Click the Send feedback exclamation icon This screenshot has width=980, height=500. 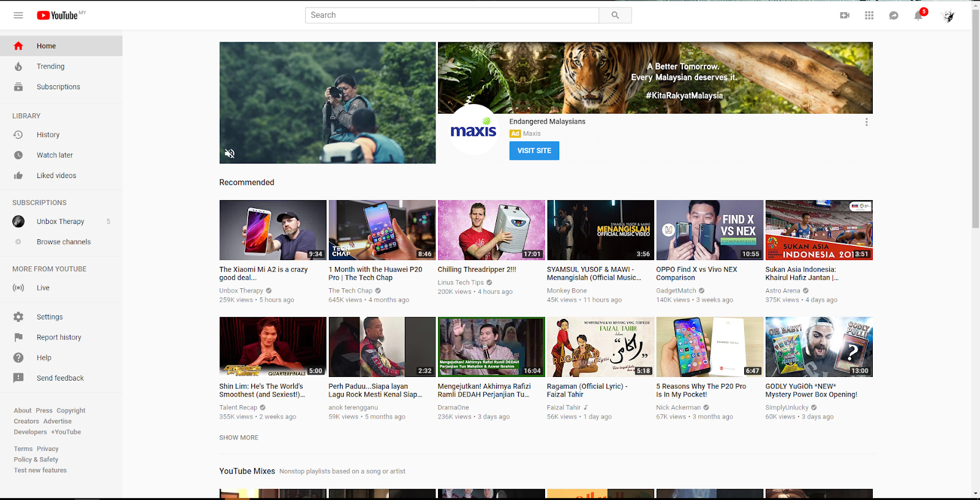(x=18, y=378)
